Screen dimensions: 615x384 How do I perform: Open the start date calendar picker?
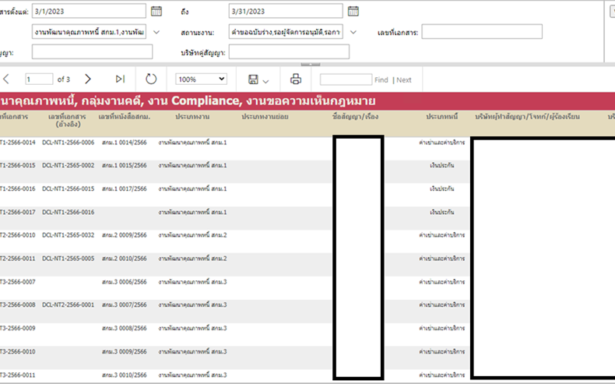pyautogui.click(x=156, y=11)
